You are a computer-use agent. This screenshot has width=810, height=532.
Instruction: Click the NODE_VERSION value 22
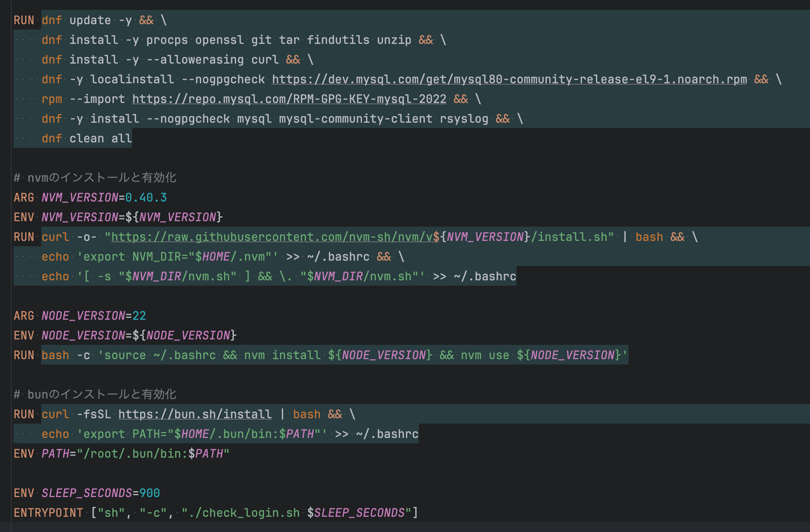coord(139,316)
